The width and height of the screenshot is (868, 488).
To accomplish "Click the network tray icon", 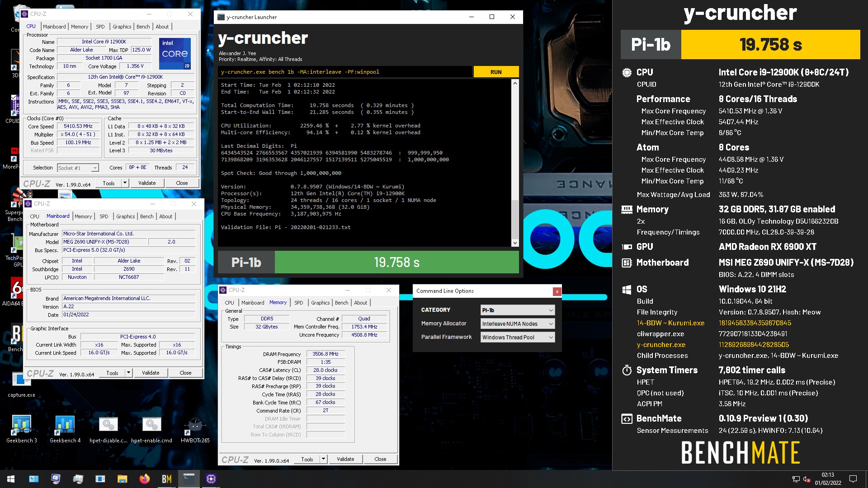I will tap(796, 479).
